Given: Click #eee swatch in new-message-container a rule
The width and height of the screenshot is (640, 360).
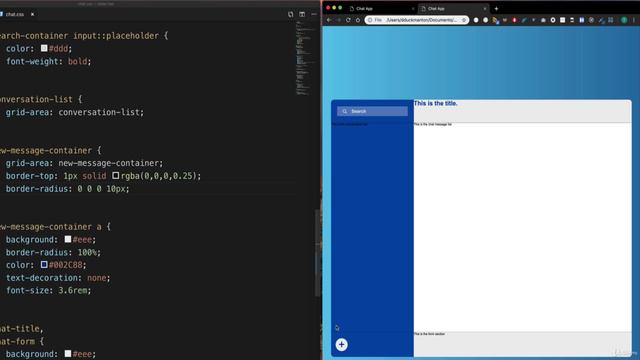Looking at the screenshot, I should click(x=68, y=239).
